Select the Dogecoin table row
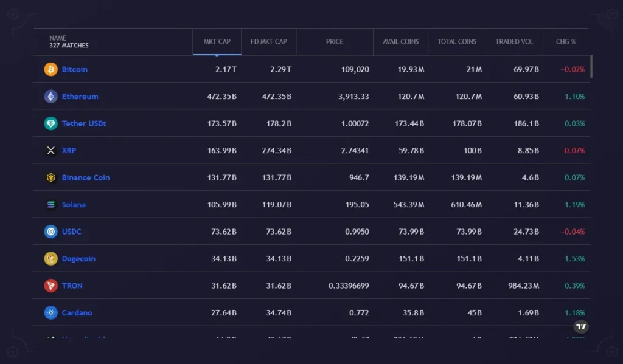This screenshot has height=364, width=623. (x=304, y=258)
